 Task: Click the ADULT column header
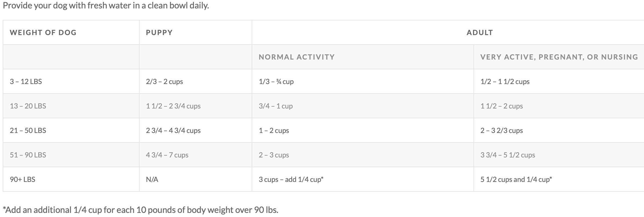479,33
